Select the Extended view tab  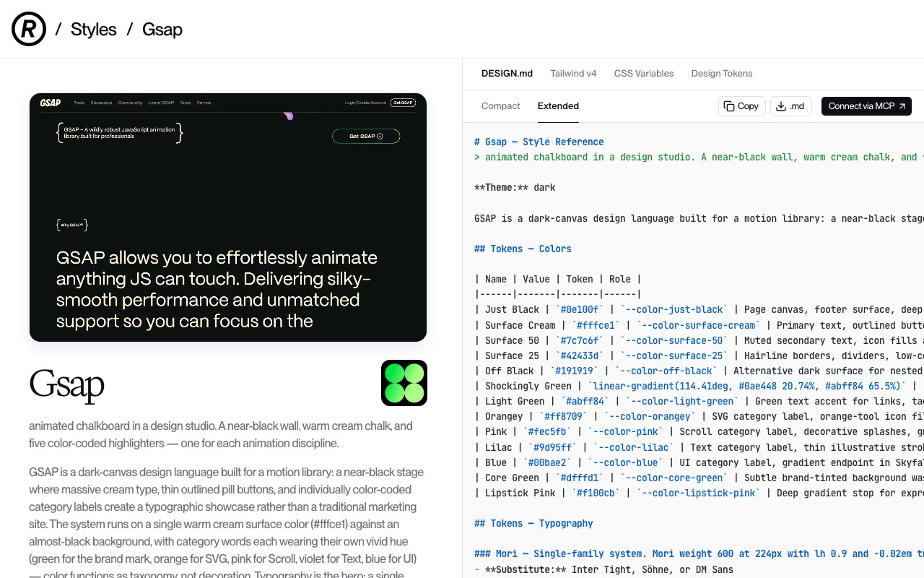[558, 106]
